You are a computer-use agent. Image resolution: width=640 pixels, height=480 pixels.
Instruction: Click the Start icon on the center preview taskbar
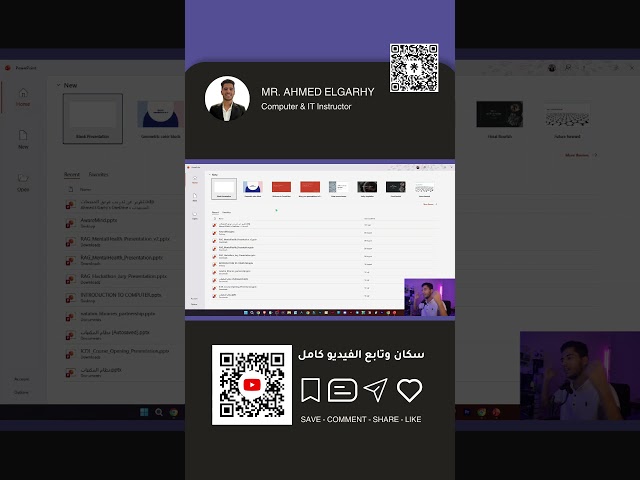coord(246,313)
